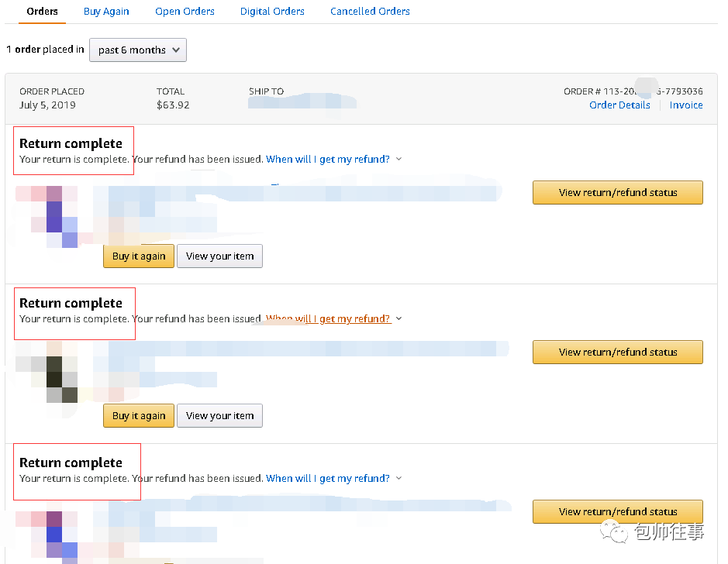
Task: Switch to the Open Orders tab
Action: click(x=185, y=12)
